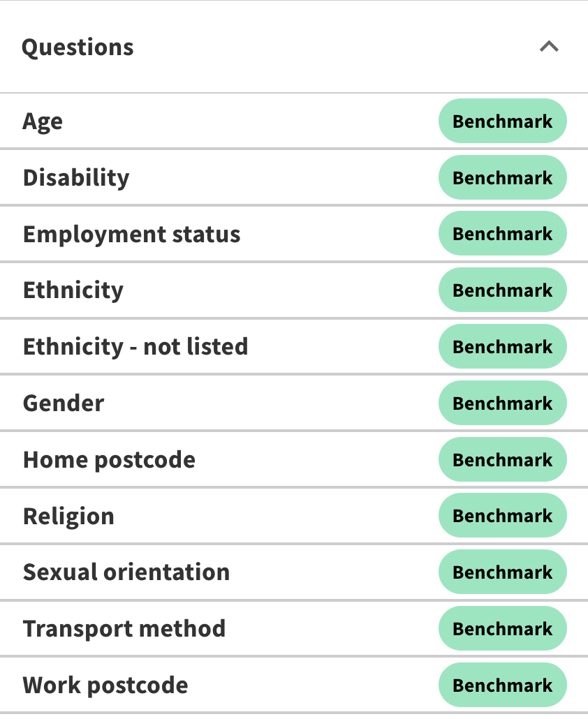Click the Questions section header
The image size is (588, 719).
click(78, 47)
